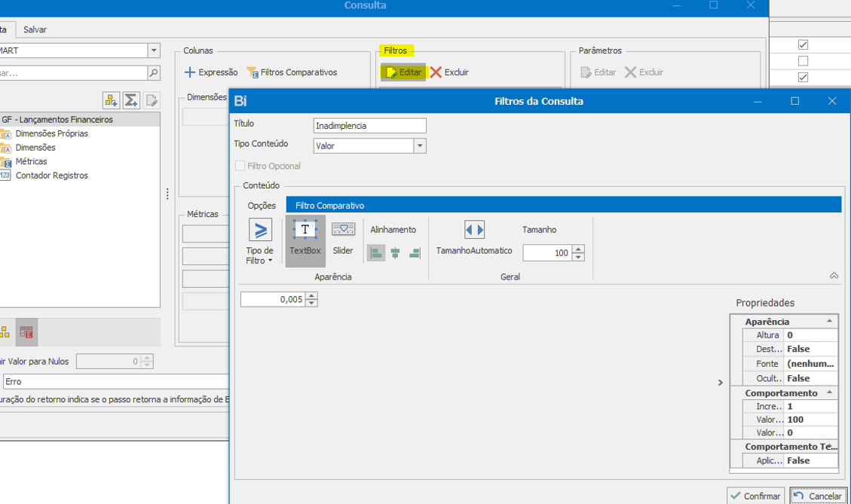The height and width of the screenshot is (504, 851).
Task: Open the Salvar tab in Consulta window
Action: click(35, 30)
